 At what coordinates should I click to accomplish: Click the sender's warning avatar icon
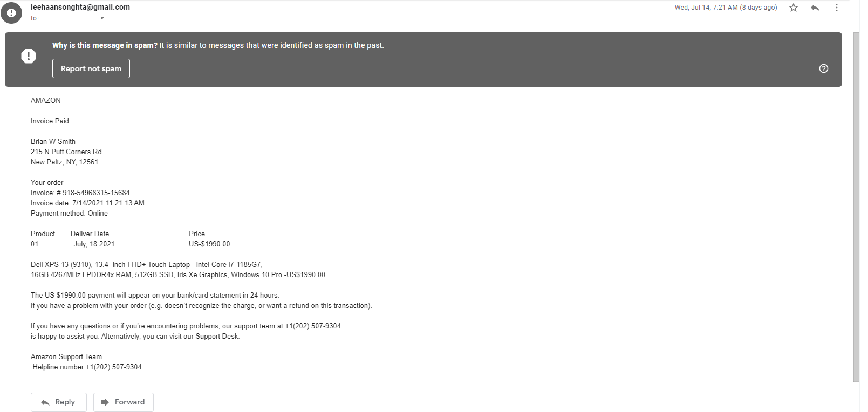pyautogui.click(x=11, y=12)
